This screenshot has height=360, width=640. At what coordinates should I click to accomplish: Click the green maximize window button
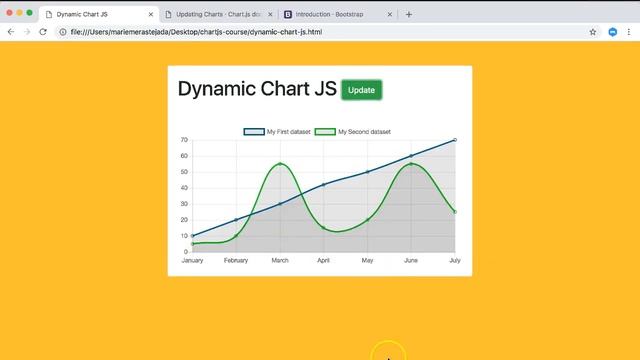click(x=29, y=13)
